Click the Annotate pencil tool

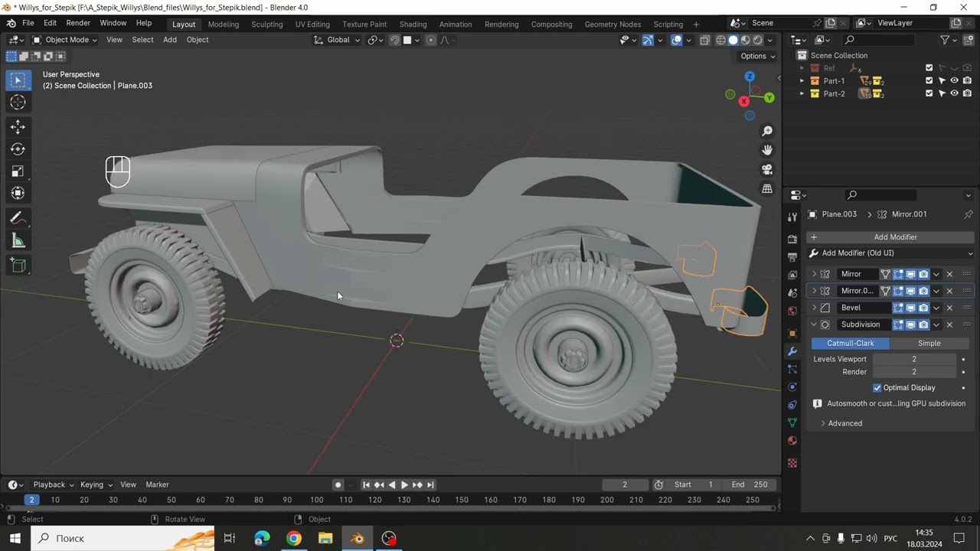click(18, 218)
